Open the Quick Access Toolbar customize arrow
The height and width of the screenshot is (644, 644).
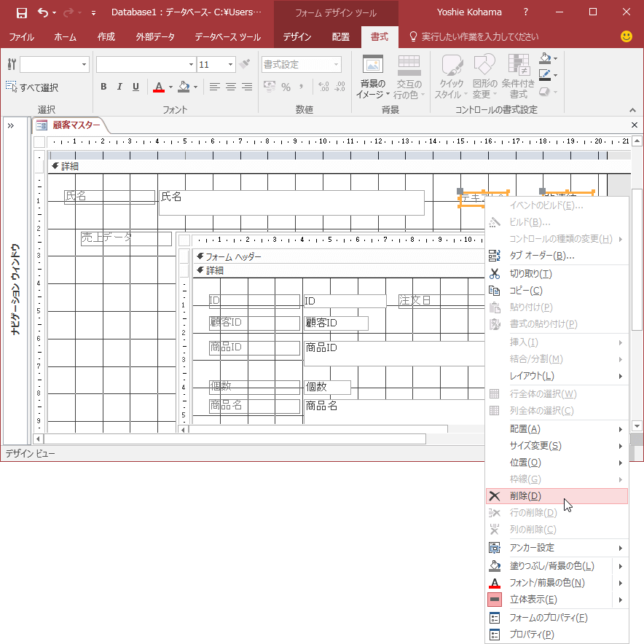(x=94, y=13)
